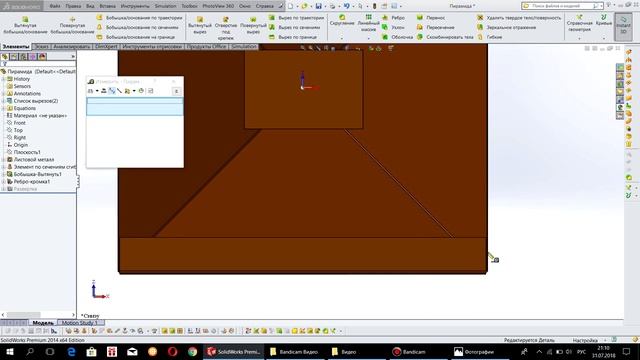The width and height of the screenshot is (640, 360).
Task: Open the Линейный массив tool
Action: tap(369, 23)
